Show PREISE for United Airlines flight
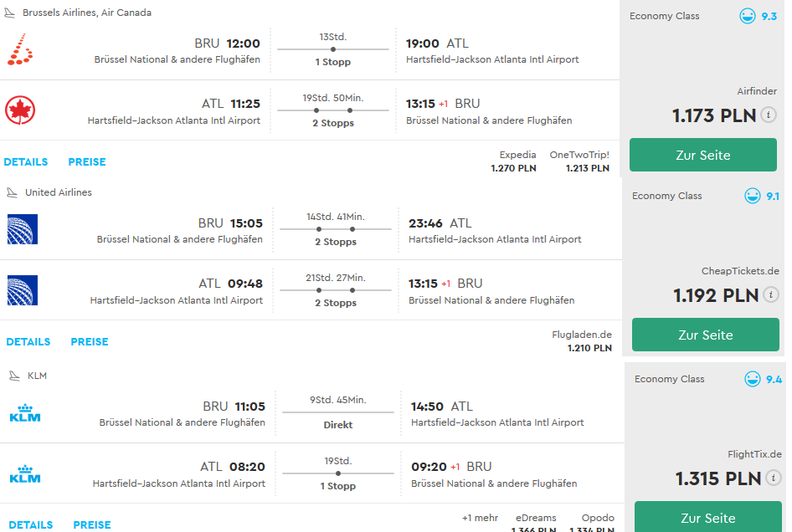792x532 pixels. click(x=90, y=342)
